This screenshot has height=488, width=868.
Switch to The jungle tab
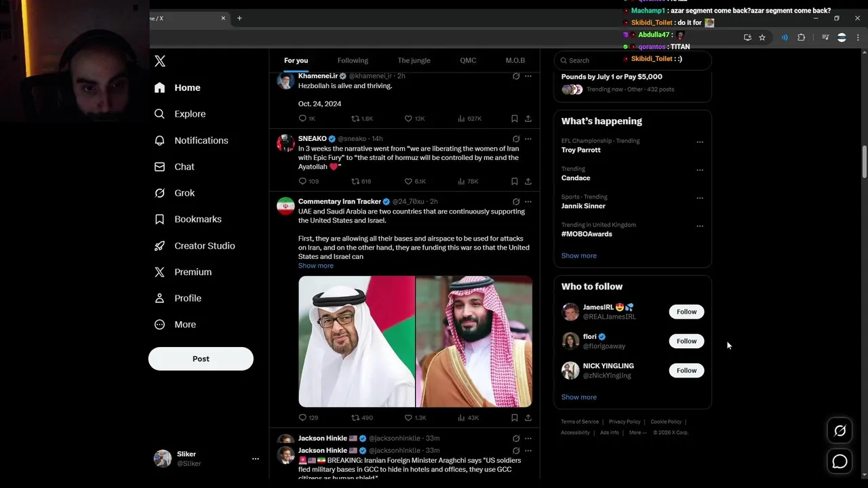(x=414, y=60)
